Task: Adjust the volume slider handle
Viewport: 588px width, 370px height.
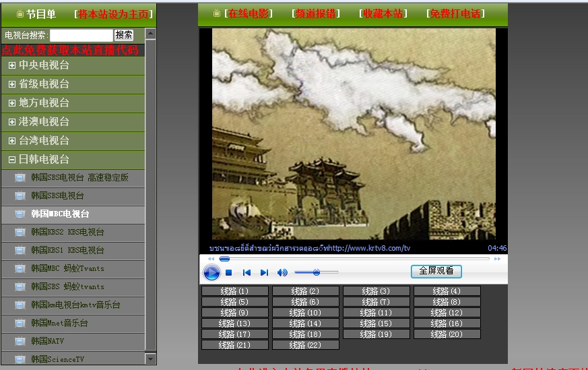Action: point(317,272)
